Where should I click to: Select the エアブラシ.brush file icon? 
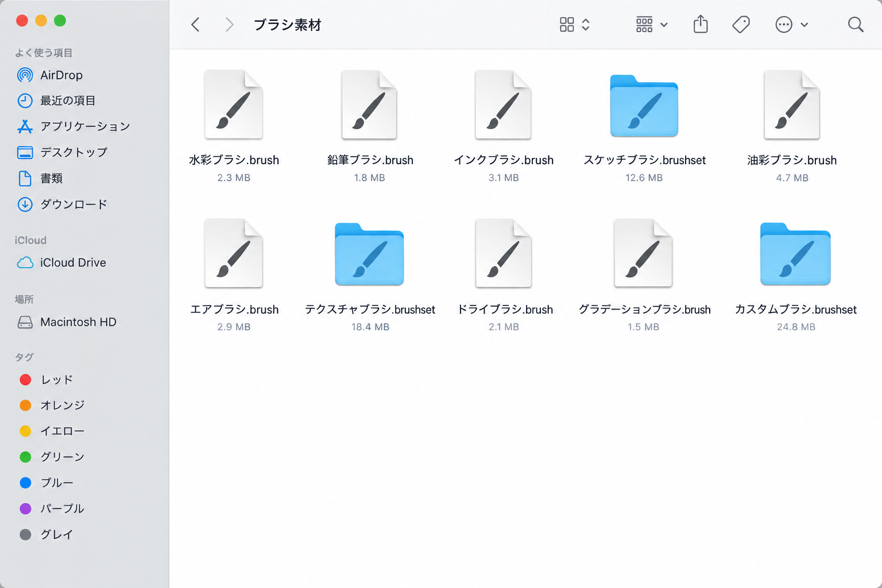pos(234,253)
